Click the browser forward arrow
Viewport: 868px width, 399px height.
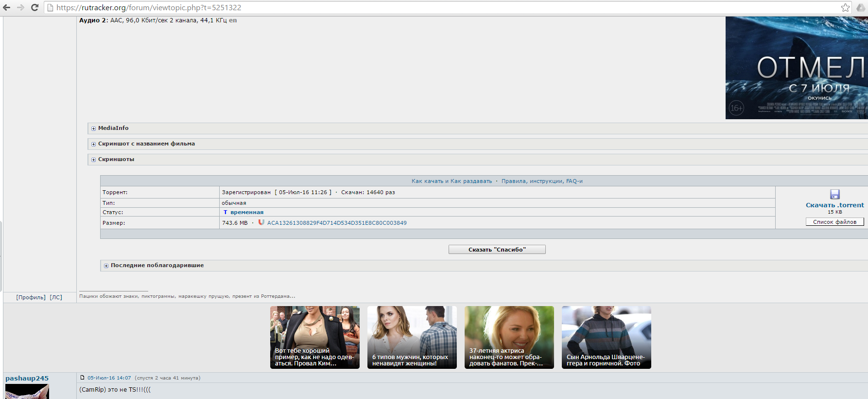click(20, 7)
